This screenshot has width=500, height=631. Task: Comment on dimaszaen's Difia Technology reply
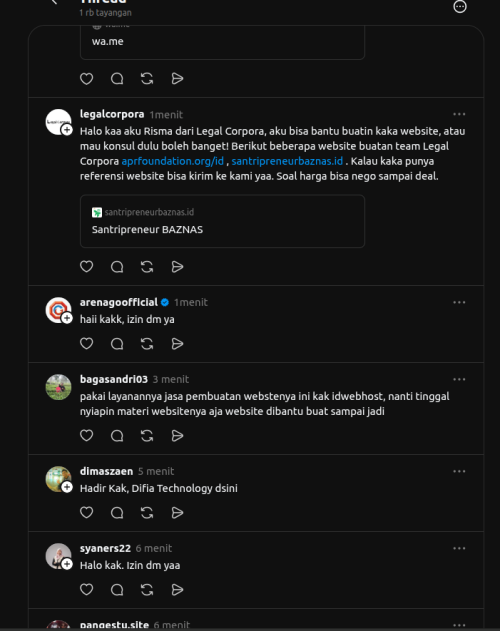(117, 513)
